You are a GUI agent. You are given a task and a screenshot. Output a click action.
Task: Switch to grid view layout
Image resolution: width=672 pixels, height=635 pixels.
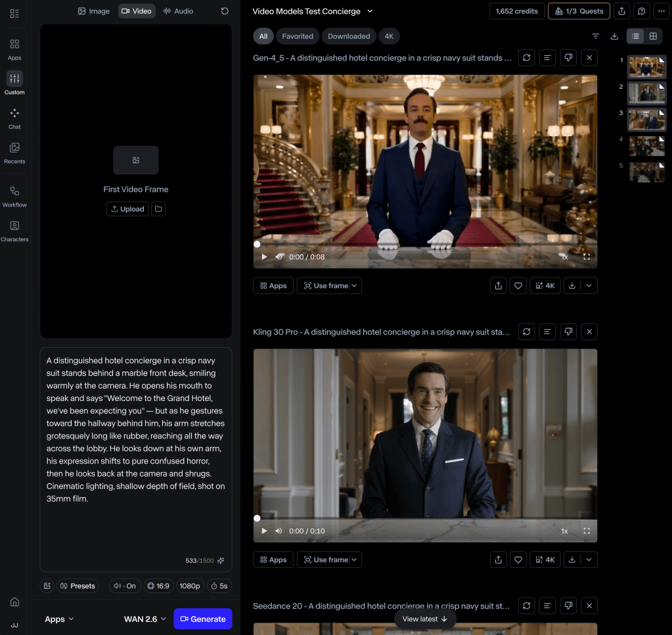pos(653,36)
